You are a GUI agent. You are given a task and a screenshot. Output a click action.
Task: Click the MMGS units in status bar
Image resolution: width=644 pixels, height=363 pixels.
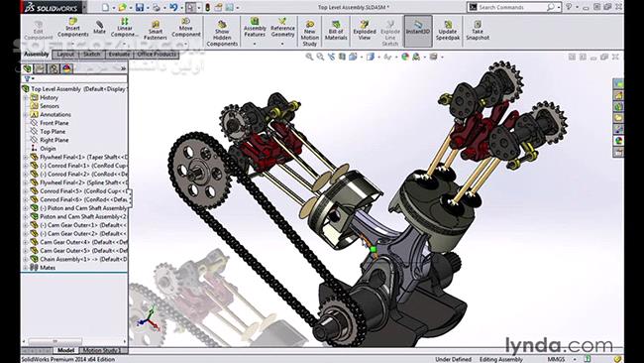[x=556, y=359]
